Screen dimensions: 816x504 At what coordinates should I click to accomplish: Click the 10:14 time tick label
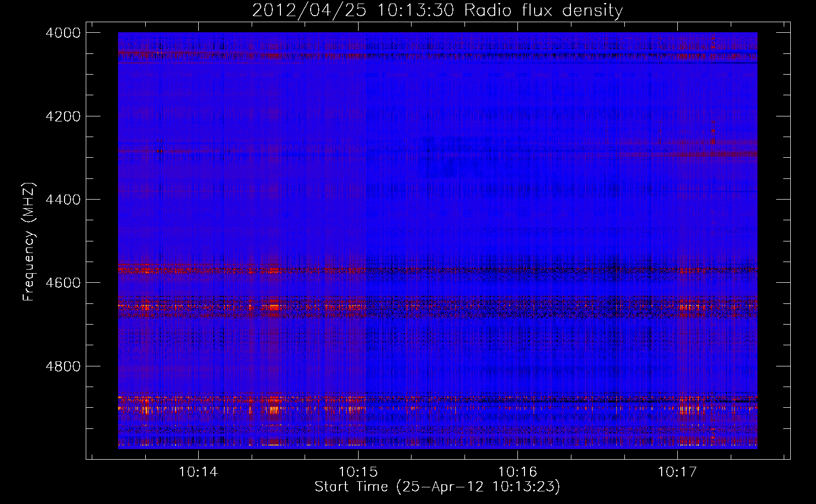(198, 472)
